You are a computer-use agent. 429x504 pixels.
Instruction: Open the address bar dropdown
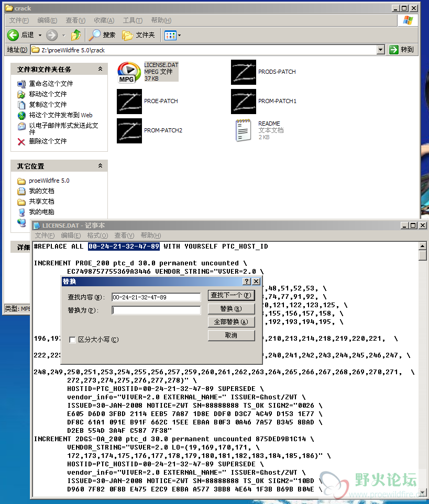coord(381,50)
